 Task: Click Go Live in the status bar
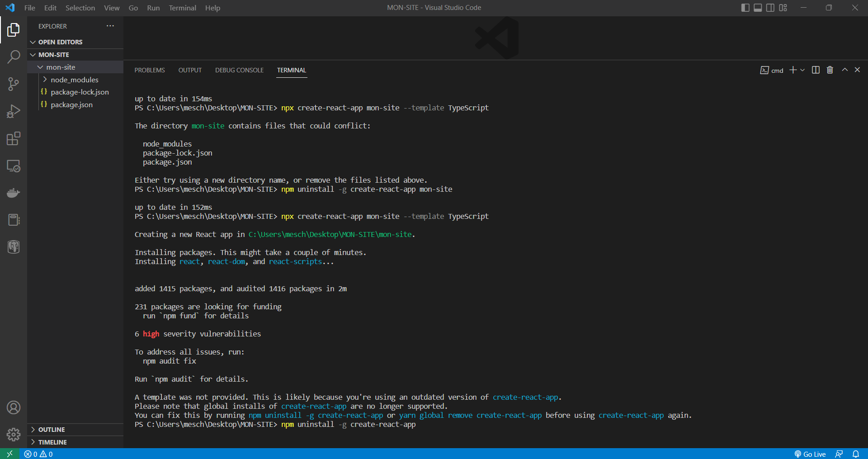click(x=810, y=454)
